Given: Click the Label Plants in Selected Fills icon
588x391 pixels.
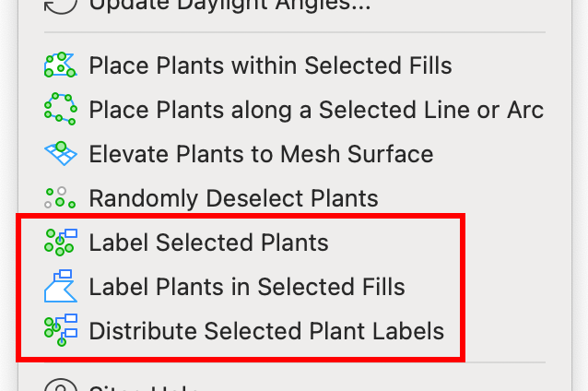Looking at the screenshot, I should [61, 286].
